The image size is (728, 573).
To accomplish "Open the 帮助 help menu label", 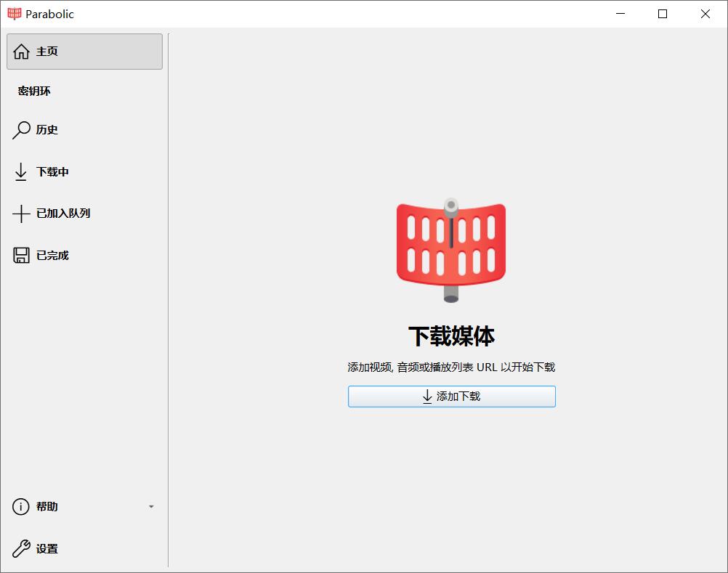I will coord(47,507).
